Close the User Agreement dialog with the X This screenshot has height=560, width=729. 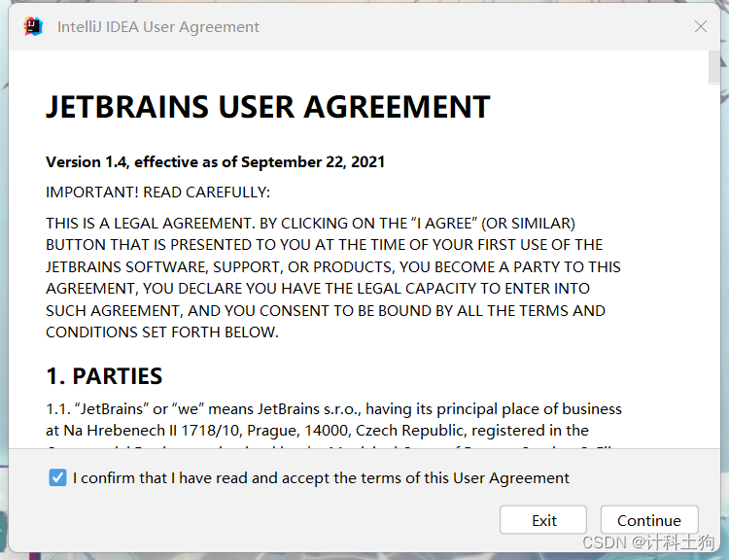tap(701, 26)
